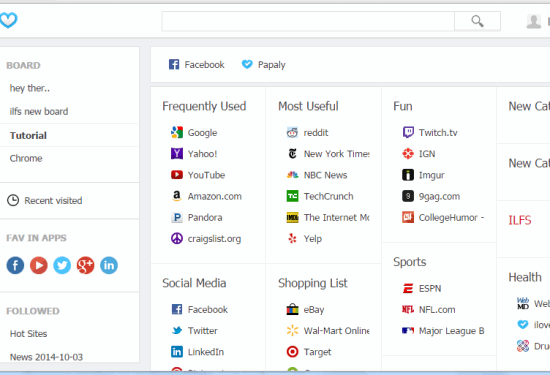The image size is (550, 375).
Task: Open Twitter app in Fav In Apps
Action: 62,265
